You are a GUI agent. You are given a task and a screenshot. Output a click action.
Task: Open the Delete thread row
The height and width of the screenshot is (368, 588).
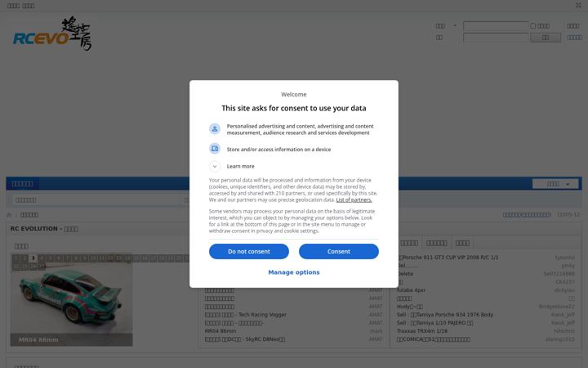coord(405,274)
